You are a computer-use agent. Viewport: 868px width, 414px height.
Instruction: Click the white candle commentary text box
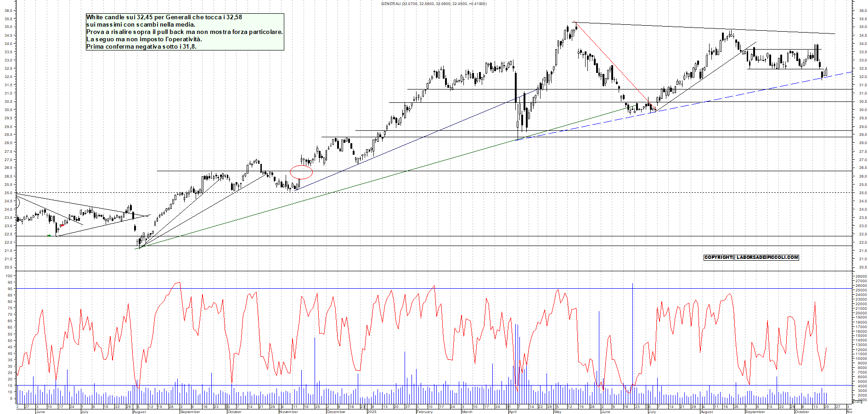[x=185, y=32]
